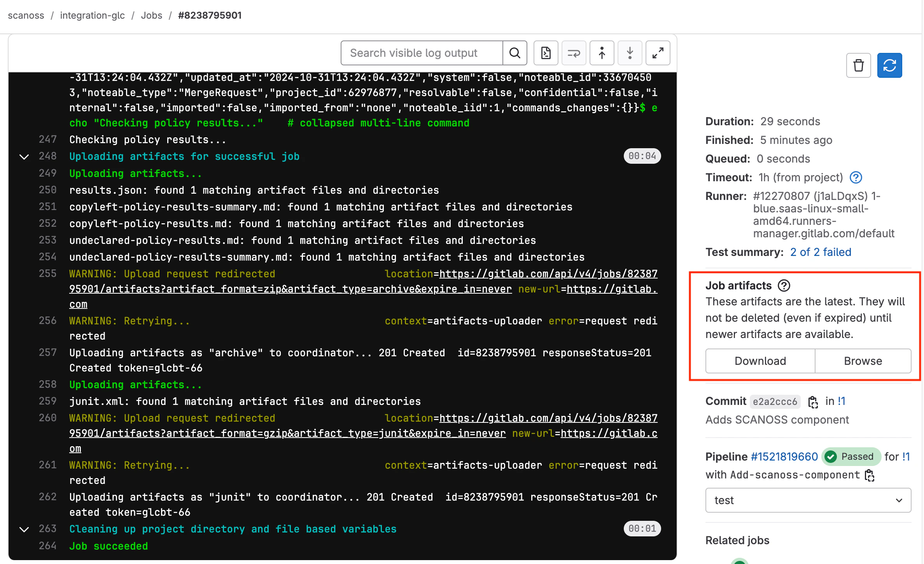924x564 pixels.
Task: Copy branch name Add-scanoss-component
Action: point(870,475)
